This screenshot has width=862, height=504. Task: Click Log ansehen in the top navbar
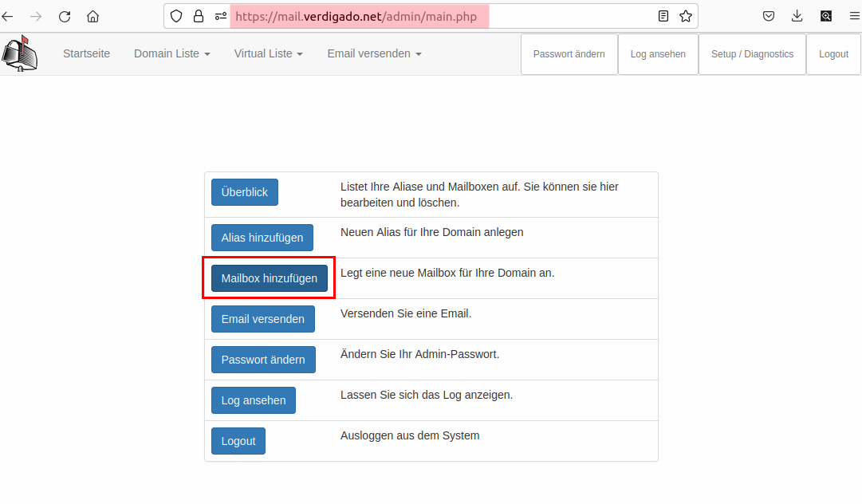(658, 54)
